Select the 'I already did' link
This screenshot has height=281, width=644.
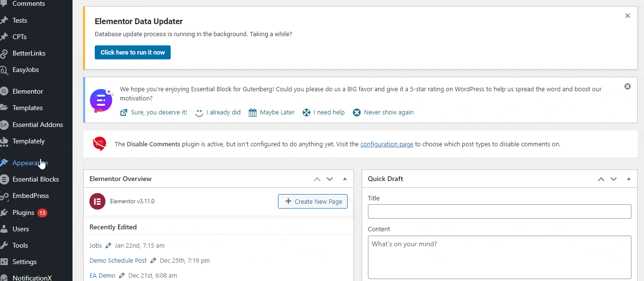point(218,112)
